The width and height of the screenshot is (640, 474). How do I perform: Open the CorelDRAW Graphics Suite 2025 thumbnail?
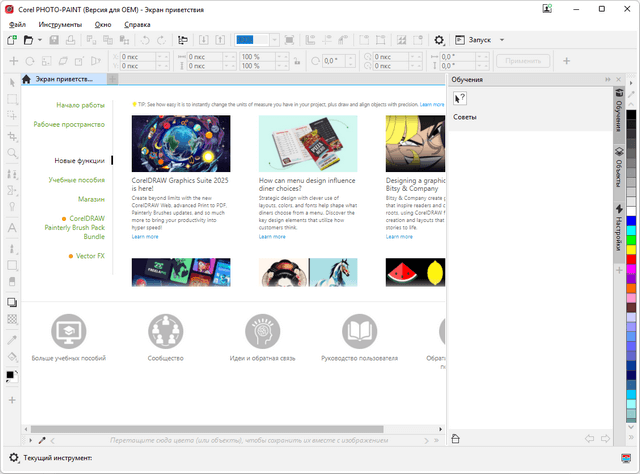pos(181,143)
